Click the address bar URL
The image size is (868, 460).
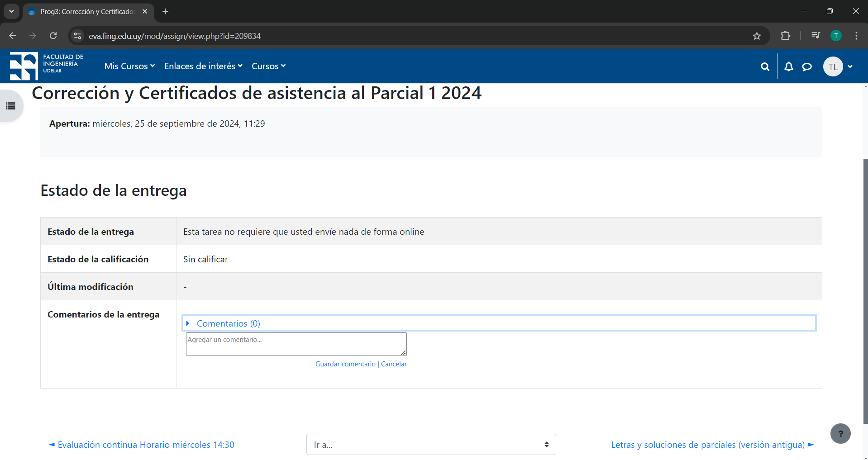click(x=175, y=36)
